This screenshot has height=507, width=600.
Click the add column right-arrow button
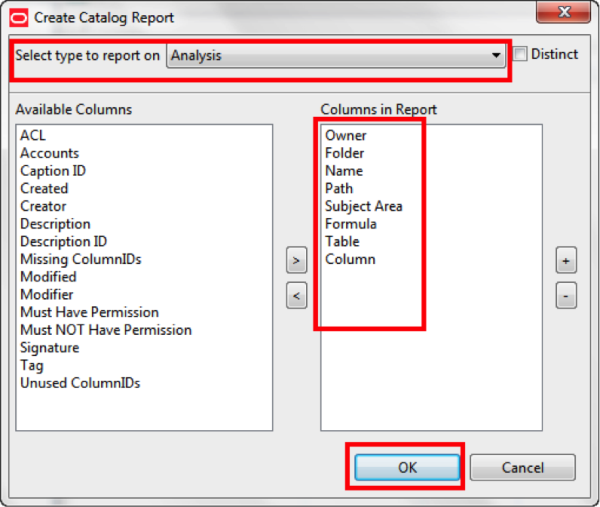(x=296, y=262)
